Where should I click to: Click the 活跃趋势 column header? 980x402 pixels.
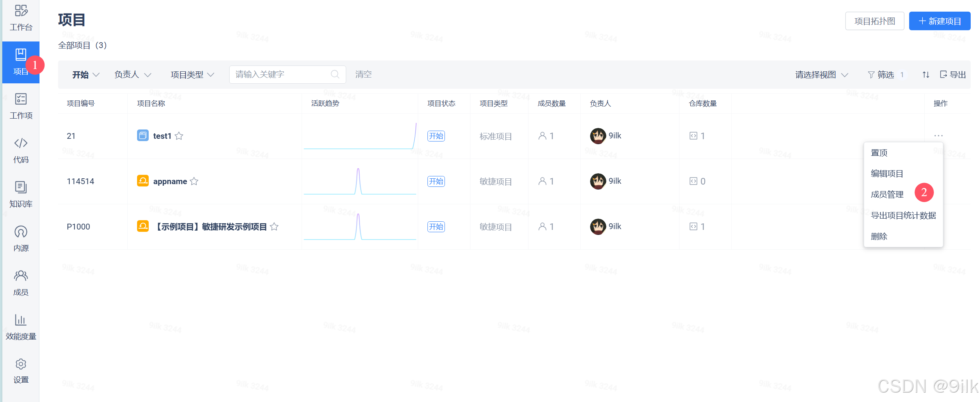point(325,104)
